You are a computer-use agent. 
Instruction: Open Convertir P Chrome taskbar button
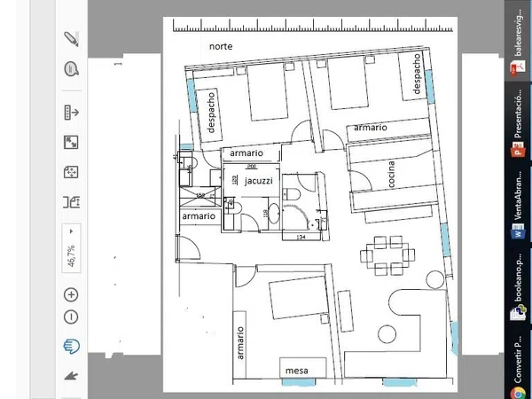click(x=518, y=364)
